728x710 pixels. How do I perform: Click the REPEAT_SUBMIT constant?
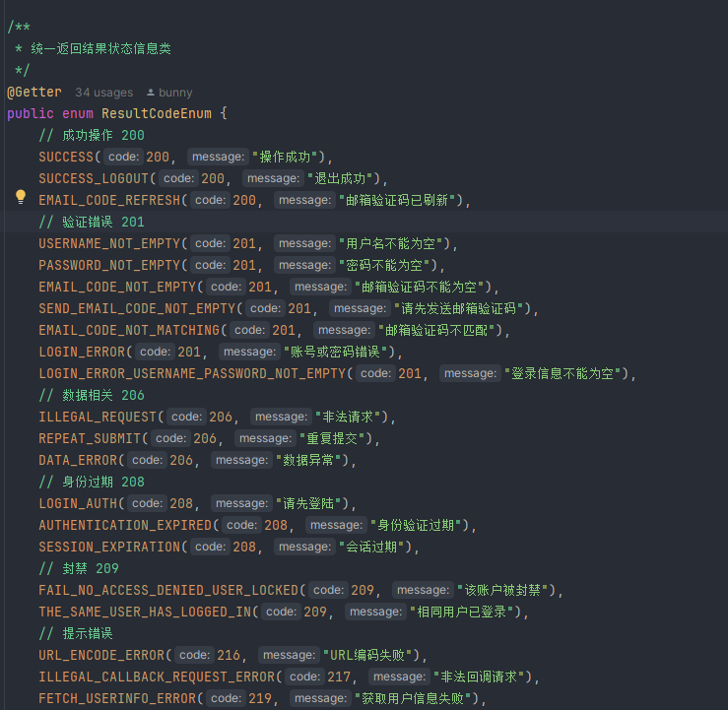tap(90, 438)
